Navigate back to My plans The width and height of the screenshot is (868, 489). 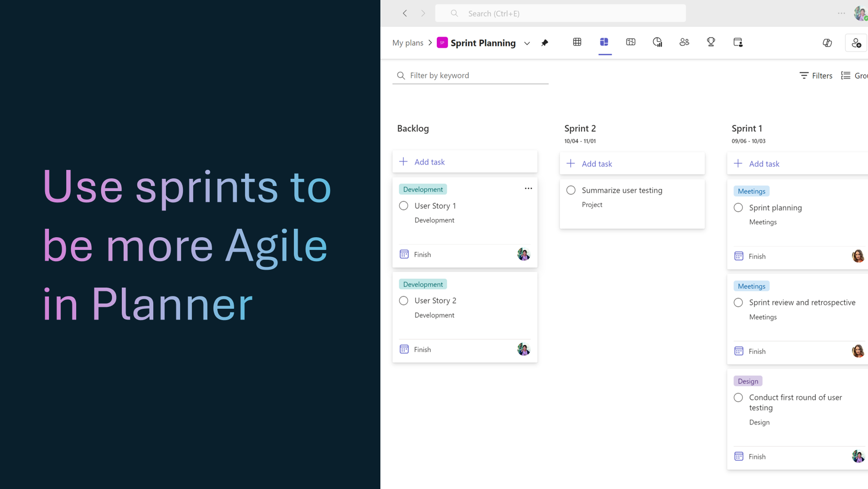(408, 42)
